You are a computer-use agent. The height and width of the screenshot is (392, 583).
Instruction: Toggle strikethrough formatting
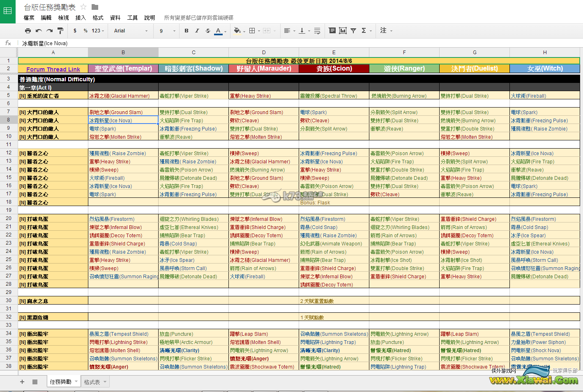208,31
